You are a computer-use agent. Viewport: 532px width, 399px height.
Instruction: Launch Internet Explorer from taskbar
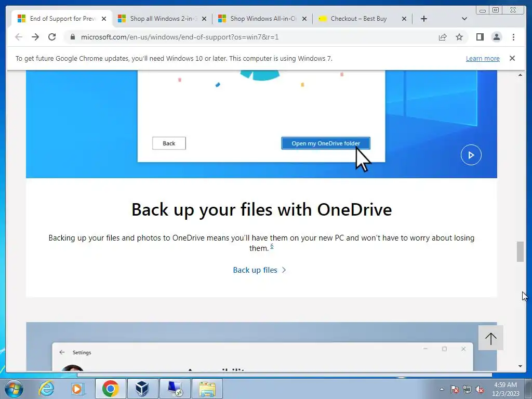point(46,389)
